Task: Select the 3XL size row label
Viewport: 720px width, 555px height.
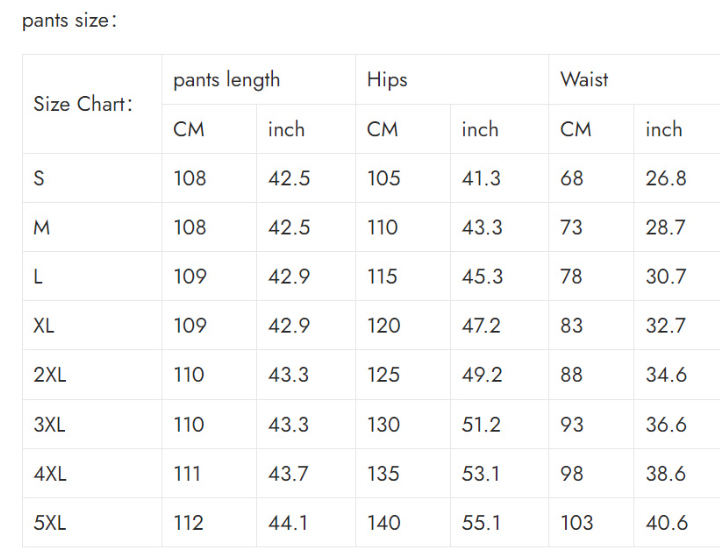Action: click(49, 424)
